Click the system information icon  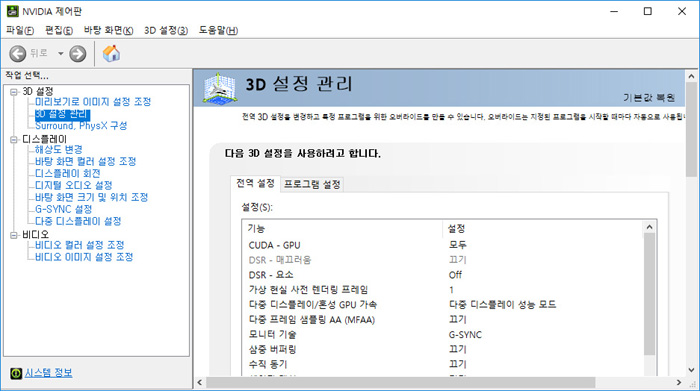(x=16, y=373)
